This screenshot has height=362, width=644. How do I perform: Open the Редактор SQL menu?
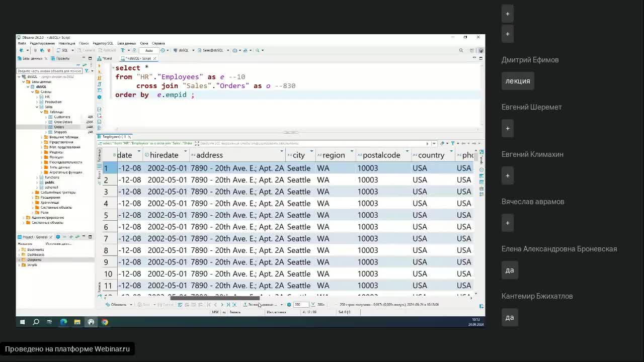(103, 44)
